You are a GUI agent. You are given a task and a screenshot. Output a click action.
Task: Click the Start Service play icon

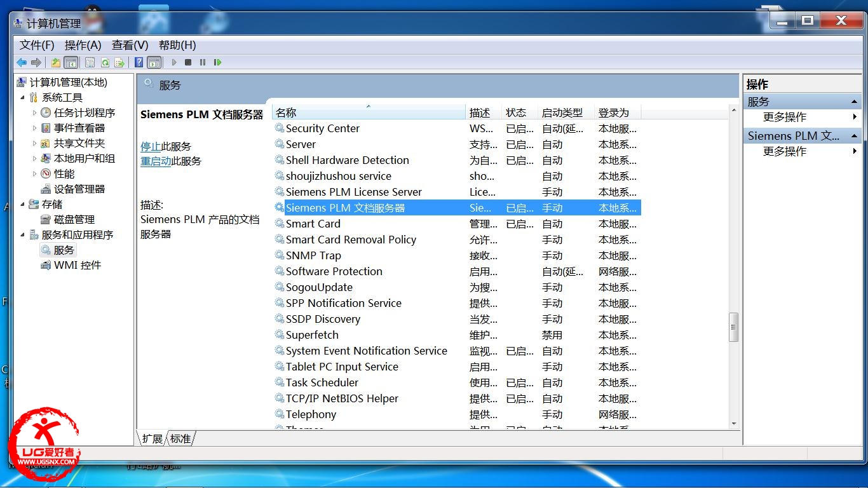click(173, 62)
